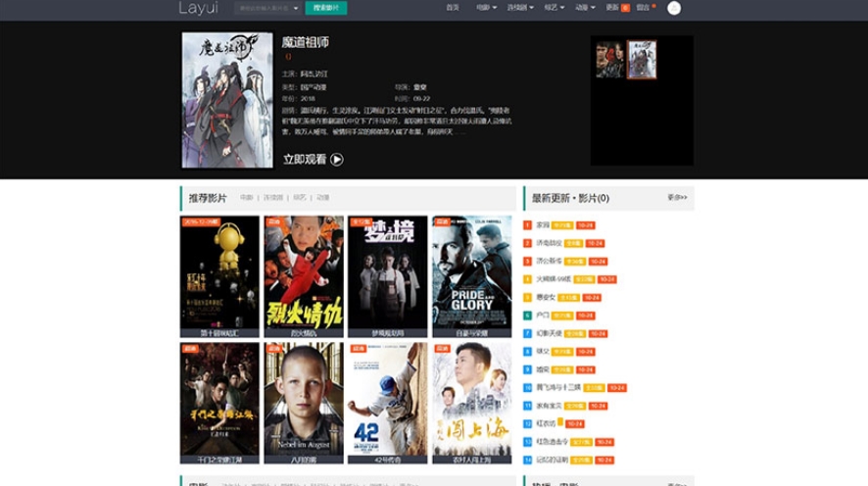Viewport: 868px width, 486px height.
Task: Click the orange count badge next to 更新
Action: click(x=625, y=8)
